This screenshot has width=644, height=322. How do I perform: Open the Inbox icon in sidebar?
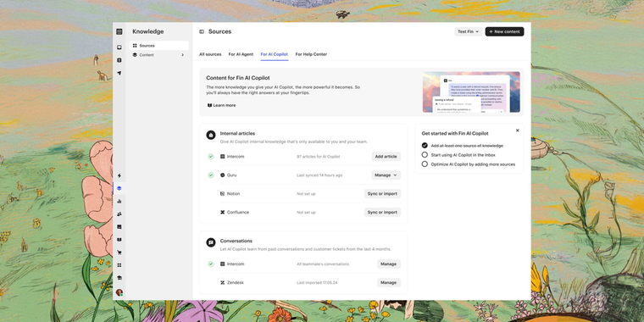119,47
